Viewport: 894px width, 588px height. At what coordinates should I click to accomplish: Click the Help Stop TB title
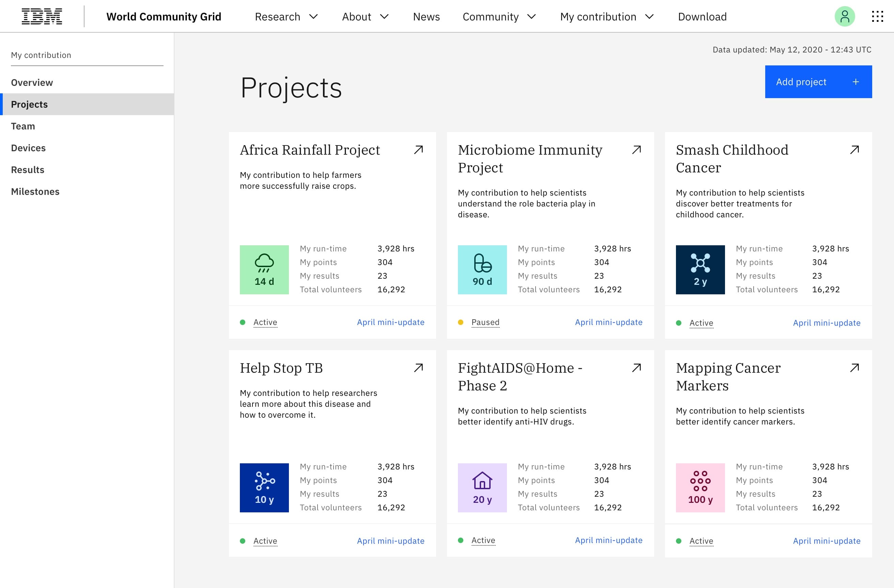click(x=281, y=368)
